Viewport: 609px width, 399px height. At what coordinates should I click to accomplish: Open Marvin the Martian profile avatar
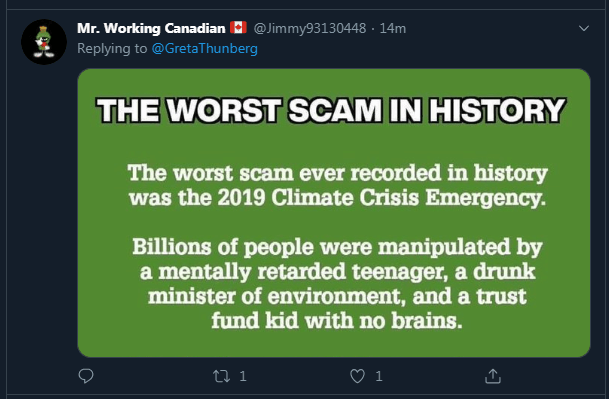point(44,42)
